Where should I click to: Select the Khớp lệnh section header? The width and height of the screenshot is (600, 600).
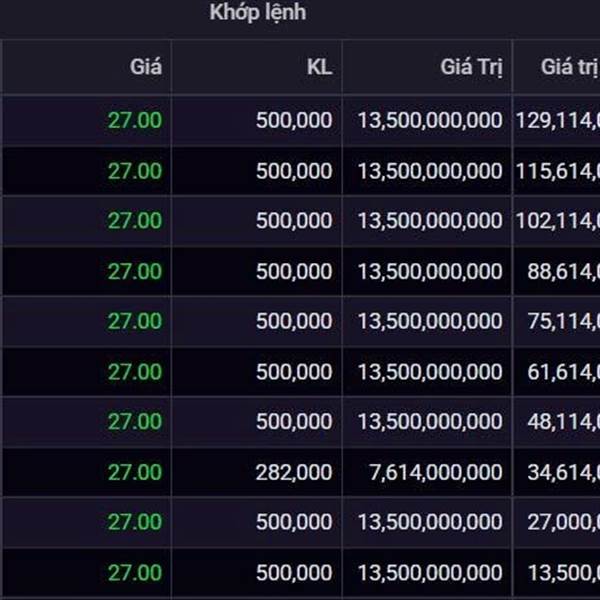258,13
